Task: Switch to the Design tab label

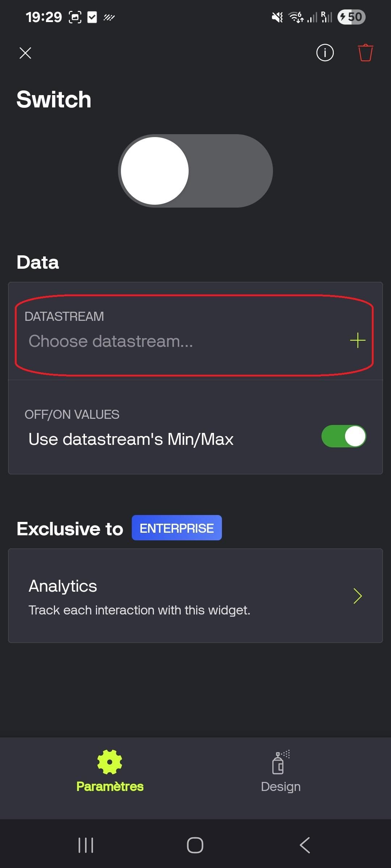Action: pos(281,787)
